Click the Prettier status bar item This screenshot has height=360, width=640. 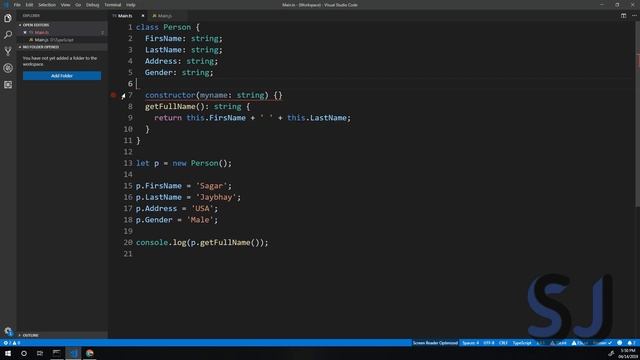(x=602, y=343)
